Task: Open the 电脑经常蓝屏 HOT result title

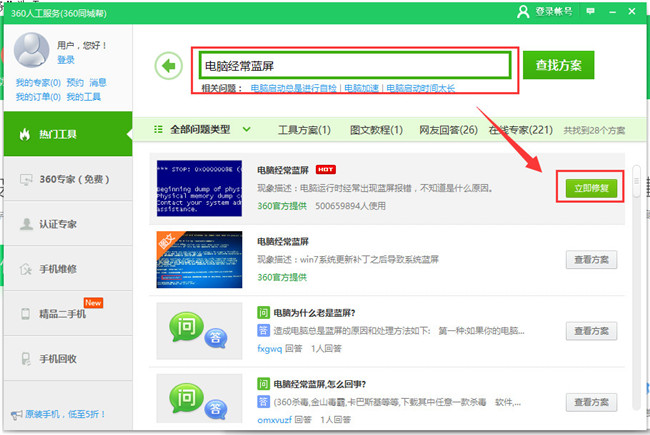Action: (x=283, y=170)
